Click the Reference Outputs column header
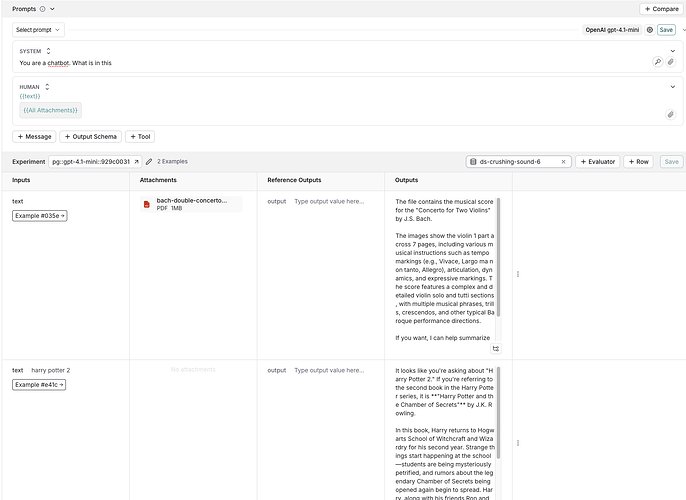686x500 pixels. [294, 180]
